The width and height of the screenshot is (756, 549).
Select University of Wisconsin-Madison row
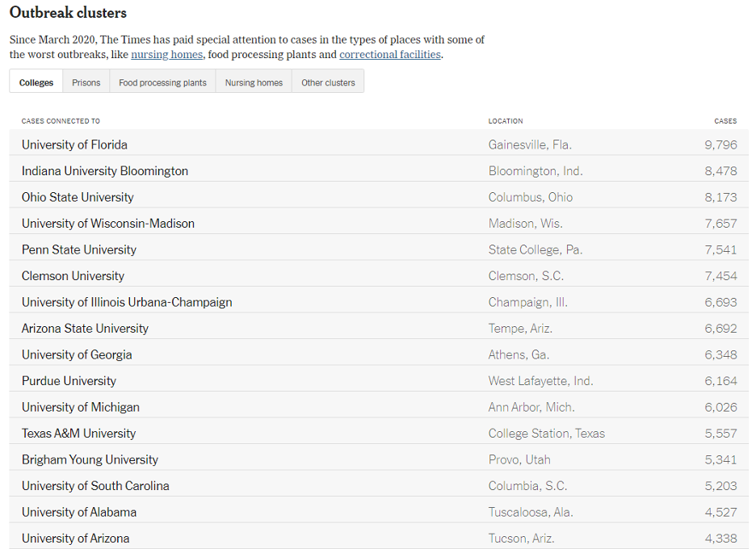point(108,224)
